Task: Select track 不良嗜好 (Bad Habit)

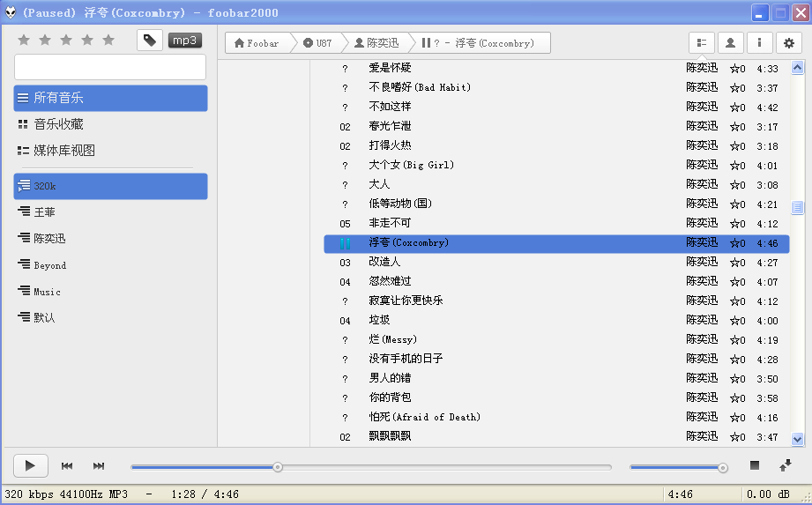Action: (556, 87)
